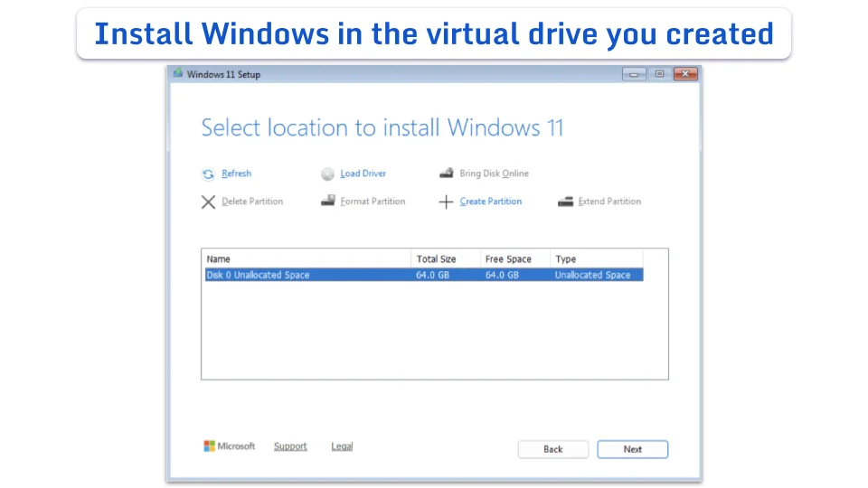
Task: Click the Format Partition label
Action: tap(373, 202)
